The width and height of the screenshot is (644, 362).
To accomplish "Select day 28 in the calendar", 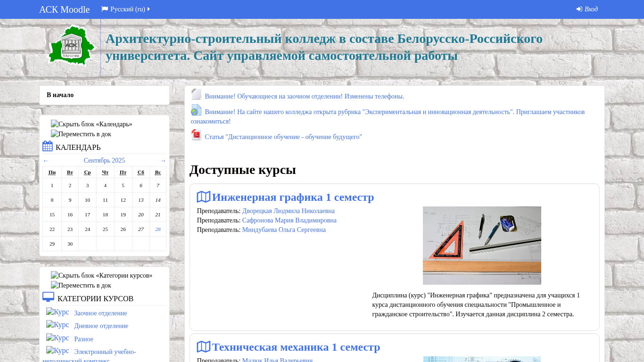I will (158, 230).
